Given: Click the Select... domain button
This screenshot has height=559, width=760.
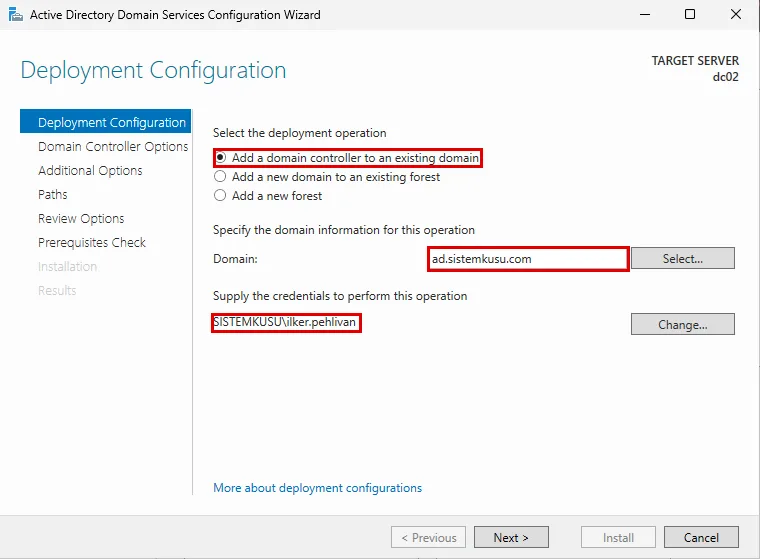Looking at the screenshot, I should tap(682, 258).
